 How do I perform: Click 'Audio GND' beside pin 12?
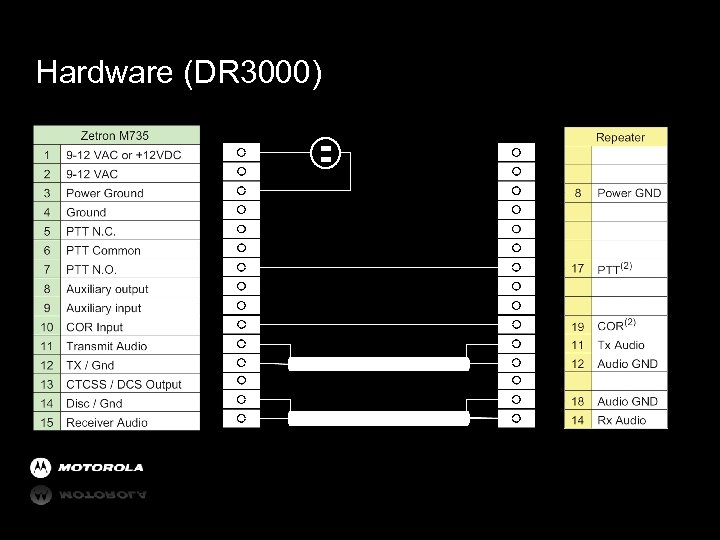coord(627,364)
